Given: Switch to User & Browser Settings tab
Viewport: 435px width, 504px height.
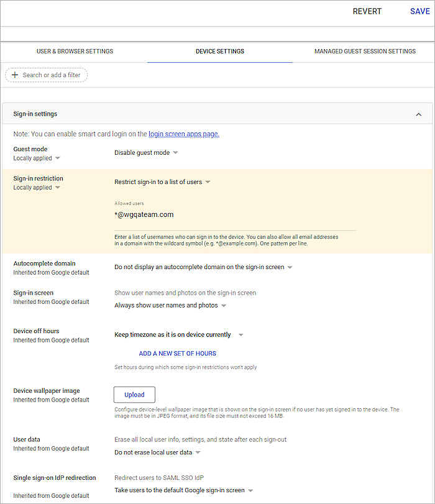Looking at the screenshot, I should tap(75, 51).
